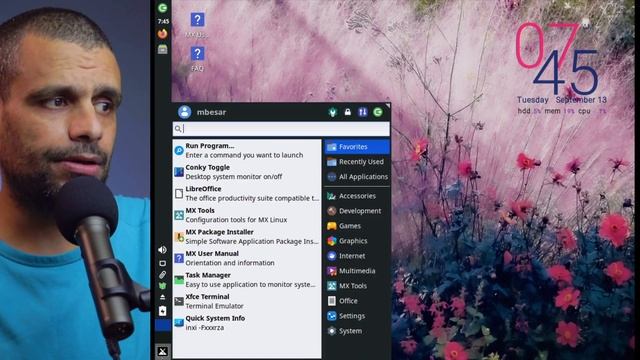Open the volume control in the panel
This screenshot has height=360, width=640.
[x=162, y=250]
